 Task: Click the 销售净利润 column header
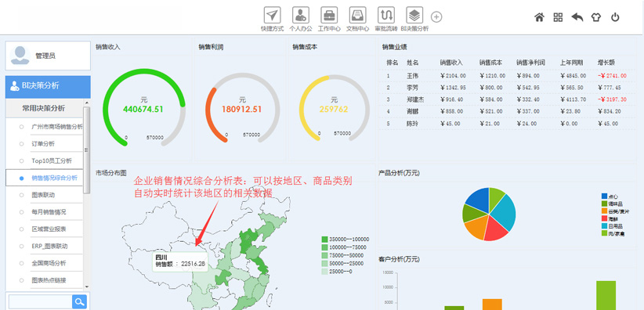(530, 63)
